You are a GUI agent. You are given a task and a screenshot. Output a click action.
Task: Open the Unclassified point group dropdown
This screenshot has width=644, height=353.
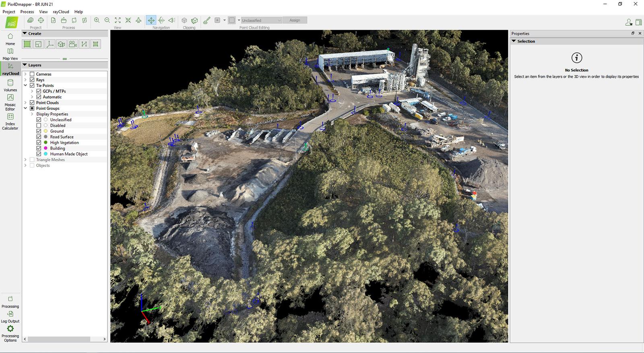[262, 20]
